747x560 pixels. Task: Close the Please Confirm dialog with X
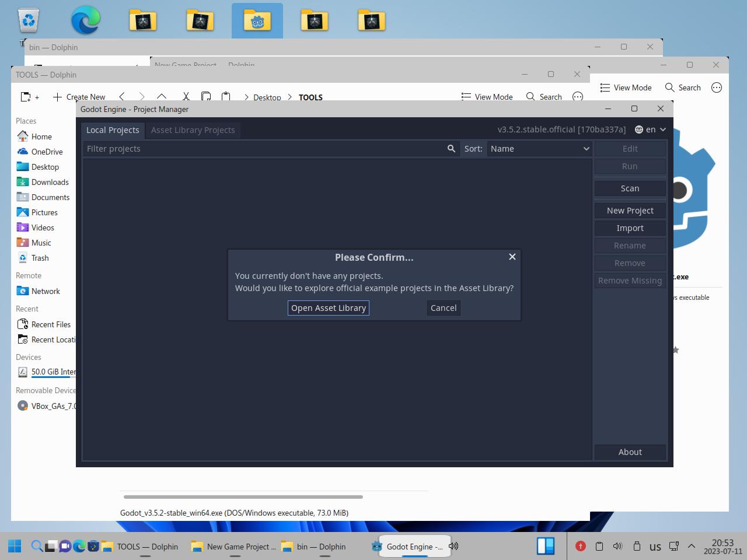coord(512,257)
